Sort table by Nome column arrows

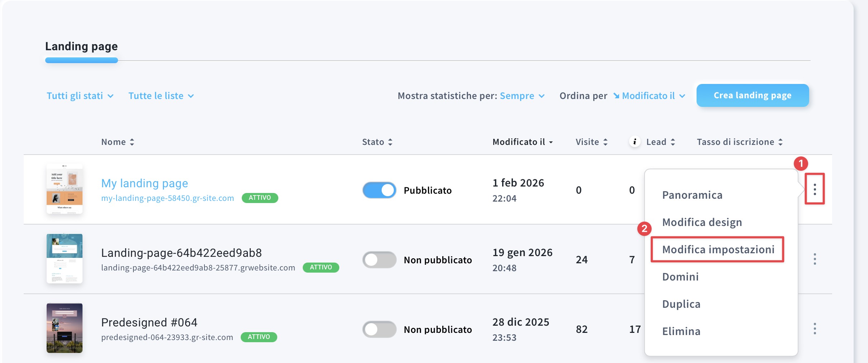[x=132, y=142]
